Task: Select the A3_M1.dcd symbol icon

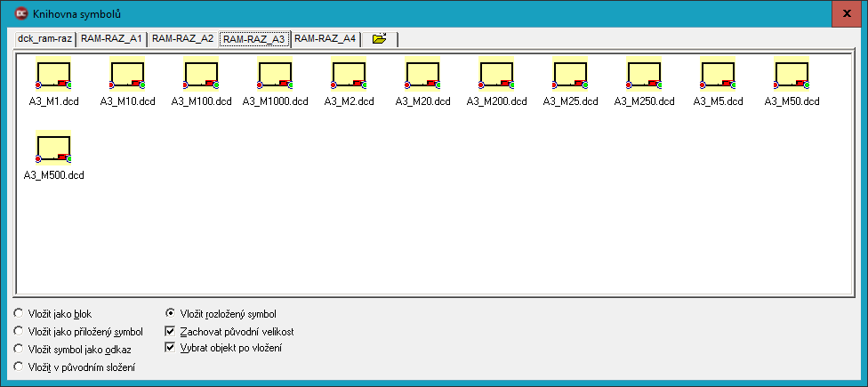Action: pos(53,74)
